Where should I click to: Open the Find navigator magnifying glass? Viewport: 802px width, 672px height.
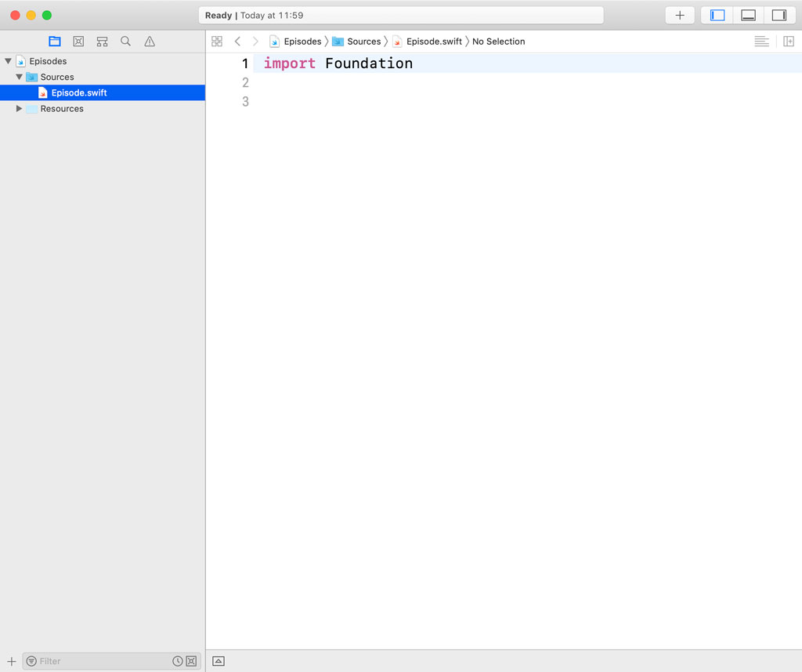click(x=125, y=41)
